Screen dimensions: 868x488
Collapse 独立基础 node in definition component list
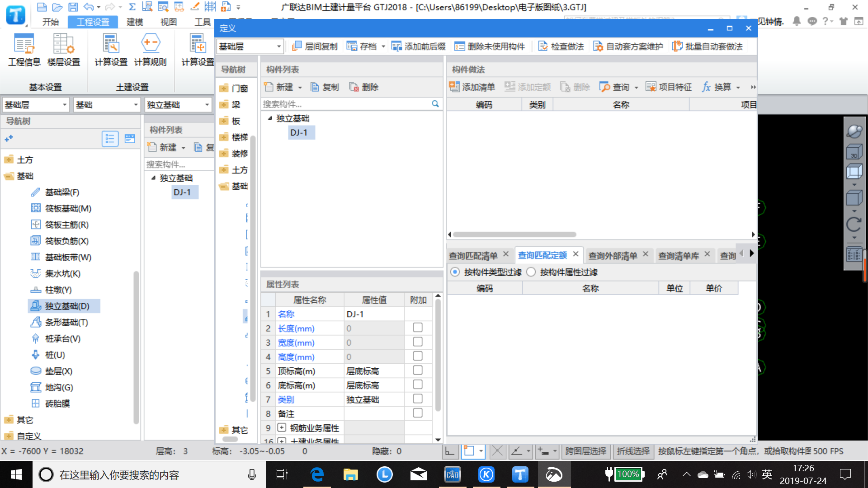pos(270,118)
